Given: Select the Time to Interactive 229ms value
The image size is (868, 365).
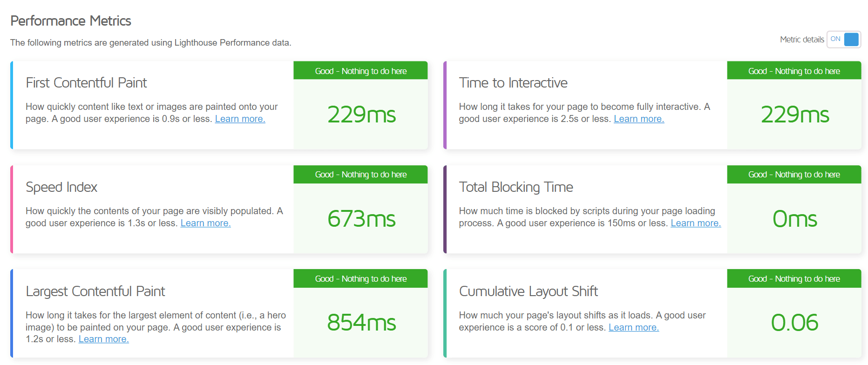Looking at the screenshot, I should [x=794, y=115].
